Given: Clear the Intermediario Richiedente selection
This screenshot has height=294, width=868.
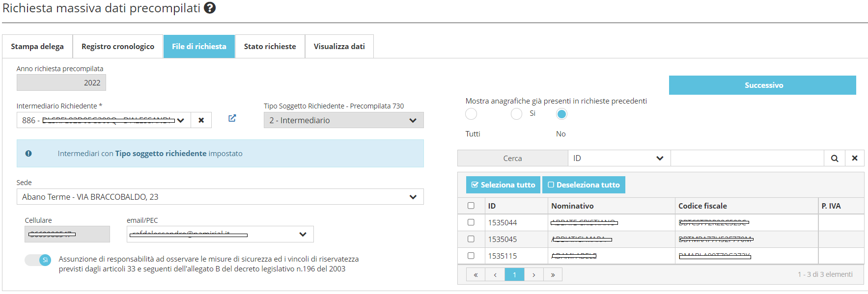Looking at the screenshot, I should (201, 120).
